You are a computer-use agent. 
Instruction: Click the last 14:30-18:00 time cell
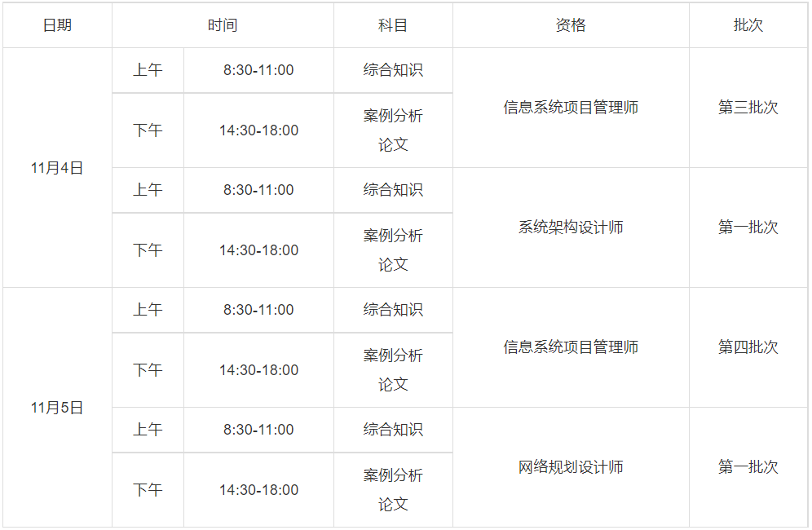tap(258, 490)
